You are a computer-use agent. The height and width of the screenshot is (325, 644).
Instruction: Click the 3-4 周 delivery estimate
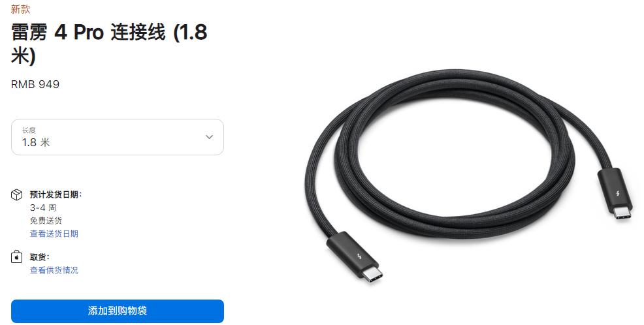(42, 208)
